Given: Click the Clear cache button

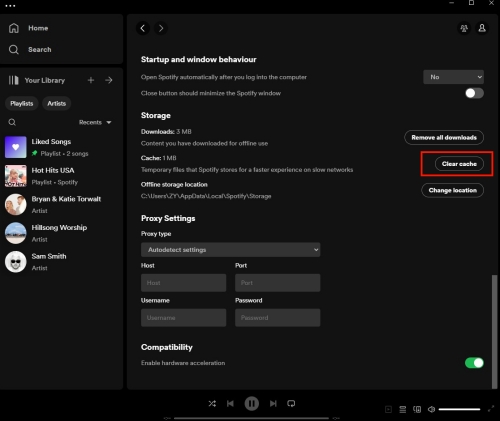Looking at the screenshot, I should coord(459,164).
